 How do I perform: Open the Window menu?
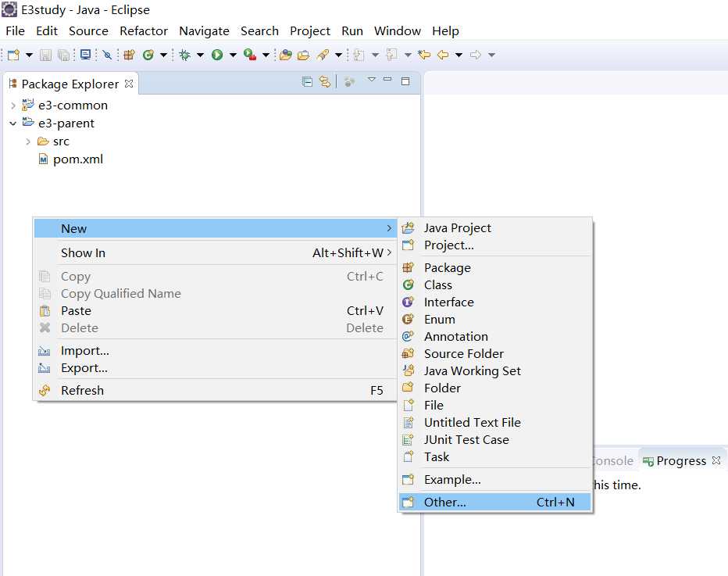(x=398, y=31)
